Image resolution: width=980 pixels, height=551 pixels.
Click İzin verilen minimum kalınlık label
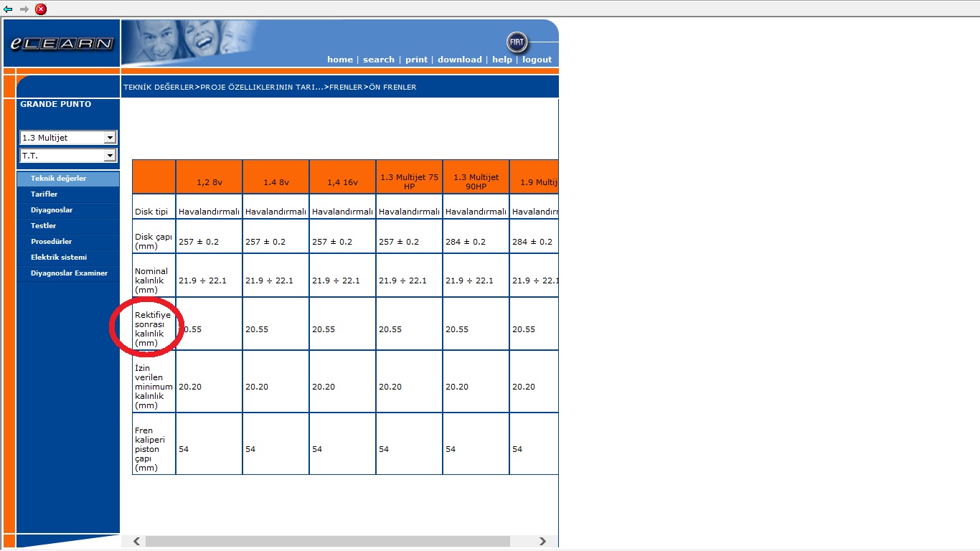(x=154, y=387)
